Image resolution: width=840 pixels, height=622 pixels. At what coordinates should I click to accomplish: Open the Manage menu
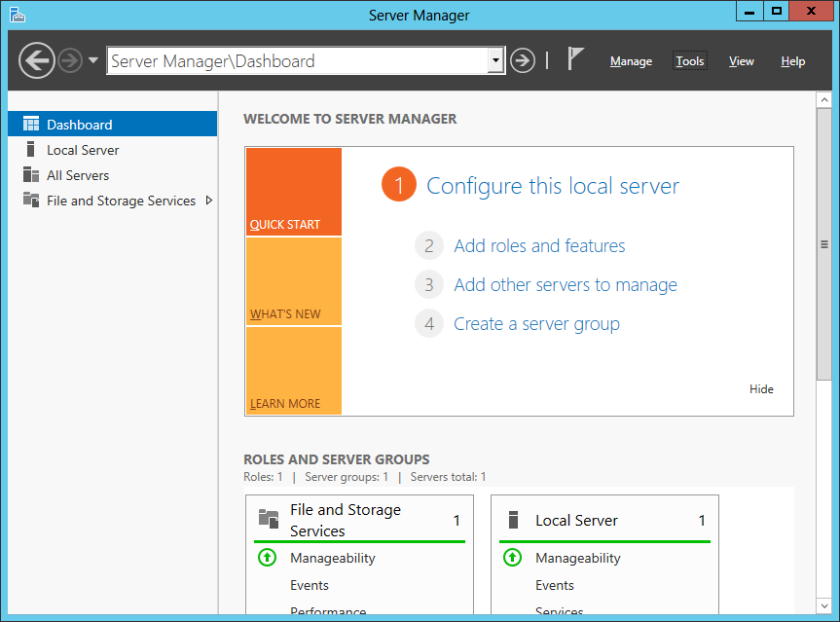(x=631, y=61)
